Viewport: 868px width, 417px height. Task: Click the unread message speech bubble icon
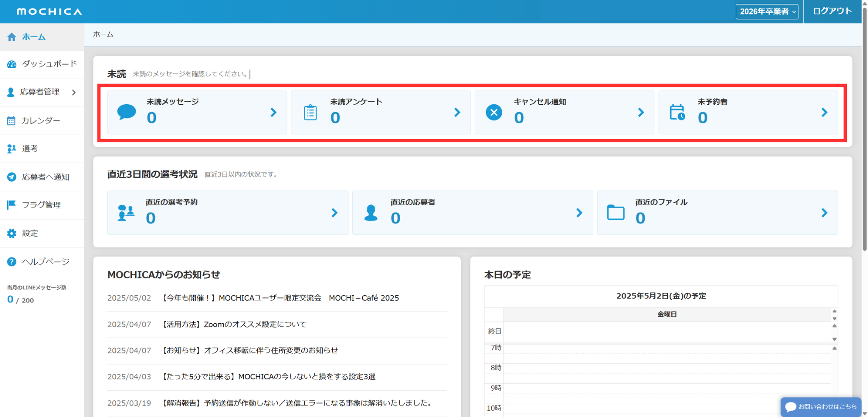click(126, 112)
